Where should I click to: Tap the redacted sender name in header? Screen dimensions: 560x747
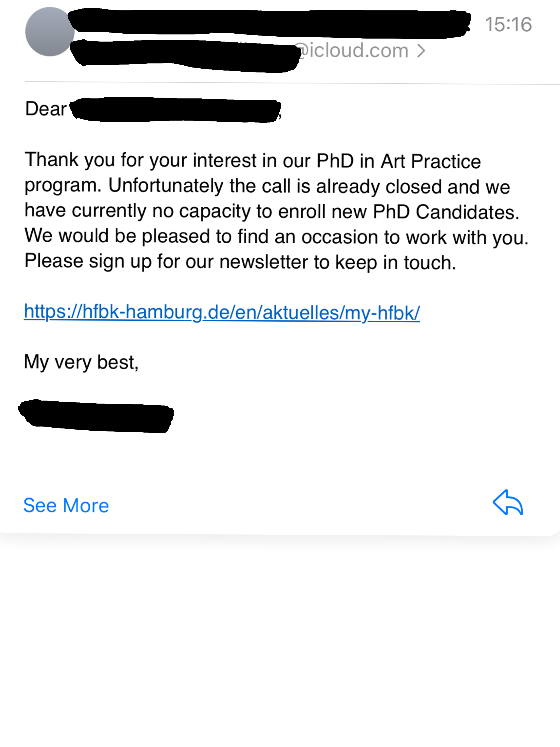269,23
